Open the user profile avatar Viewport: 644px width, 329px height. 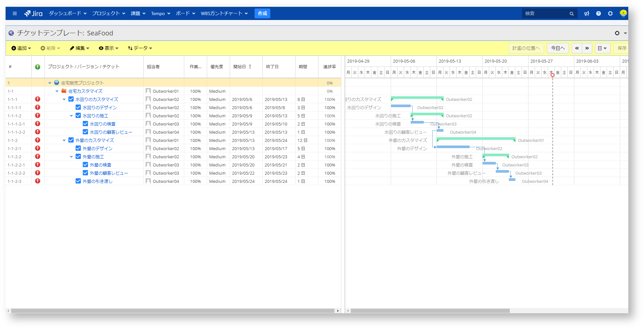pyautogui.click(x=623, y=13)
